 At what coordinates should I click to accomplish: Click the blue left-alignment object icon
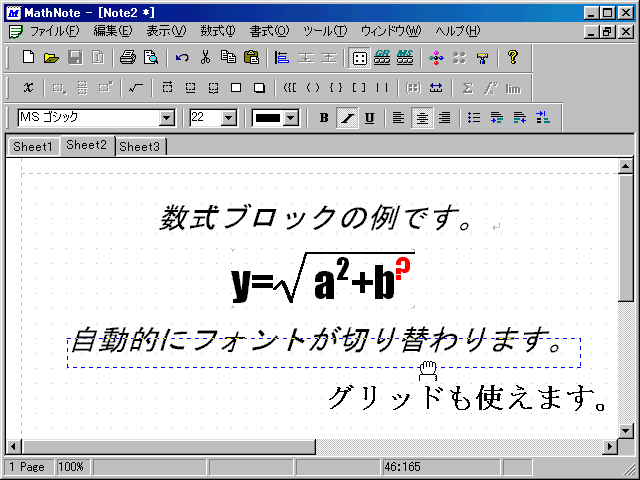coord(282,58)
